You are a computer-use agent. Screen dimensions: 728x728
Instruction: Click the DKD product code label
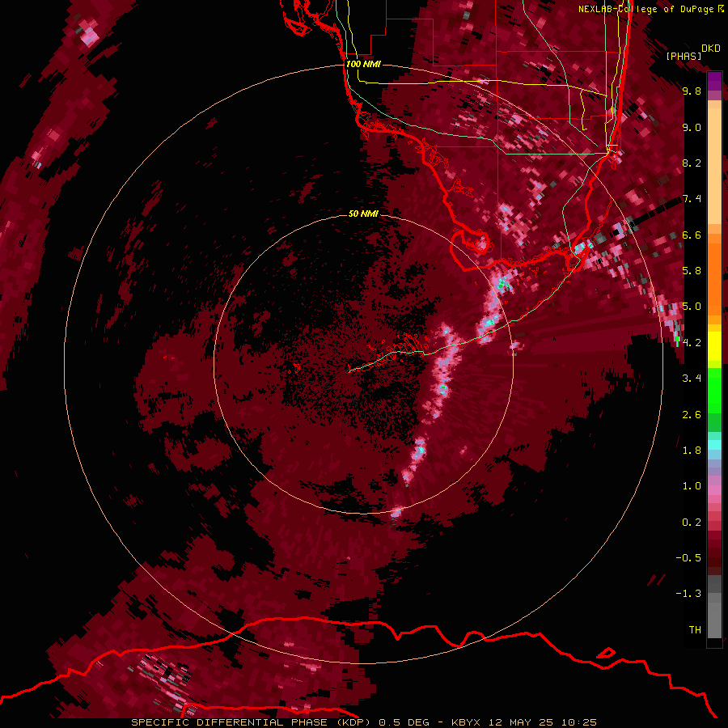[711, 49]
